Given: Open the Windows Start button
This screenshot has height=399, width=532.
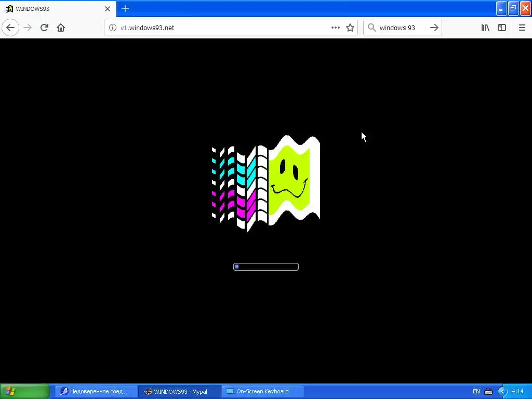Looking at the screenshot, I should 25,391.
